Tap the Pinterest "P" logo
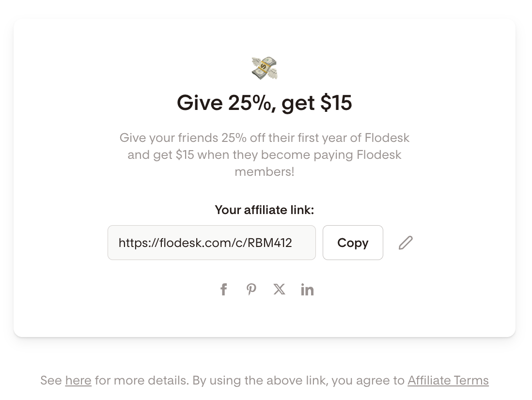 pyautogui.click(x=251, y=290)
